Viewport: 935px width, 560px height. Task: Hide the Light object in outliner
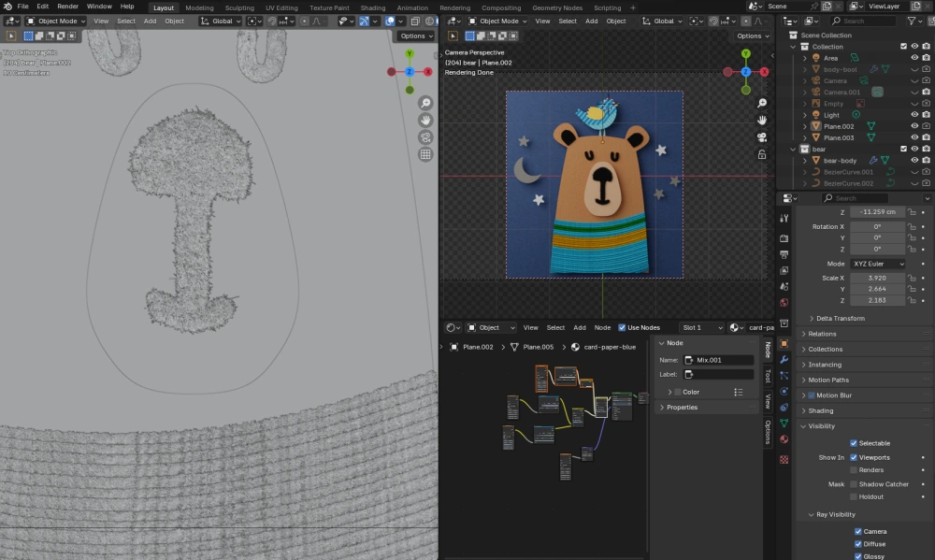pos(914,115)
